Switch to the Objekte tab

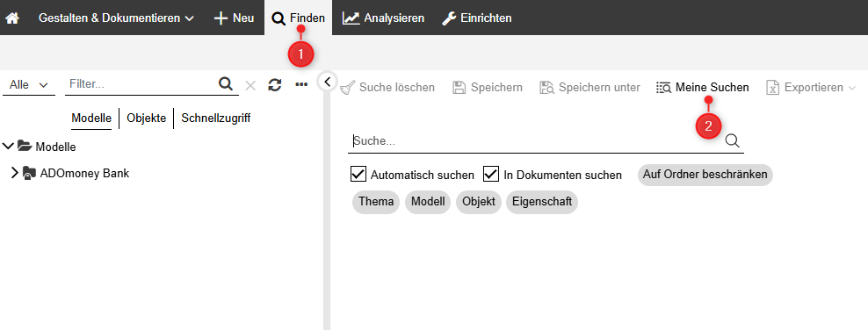(x=146, y=118)
